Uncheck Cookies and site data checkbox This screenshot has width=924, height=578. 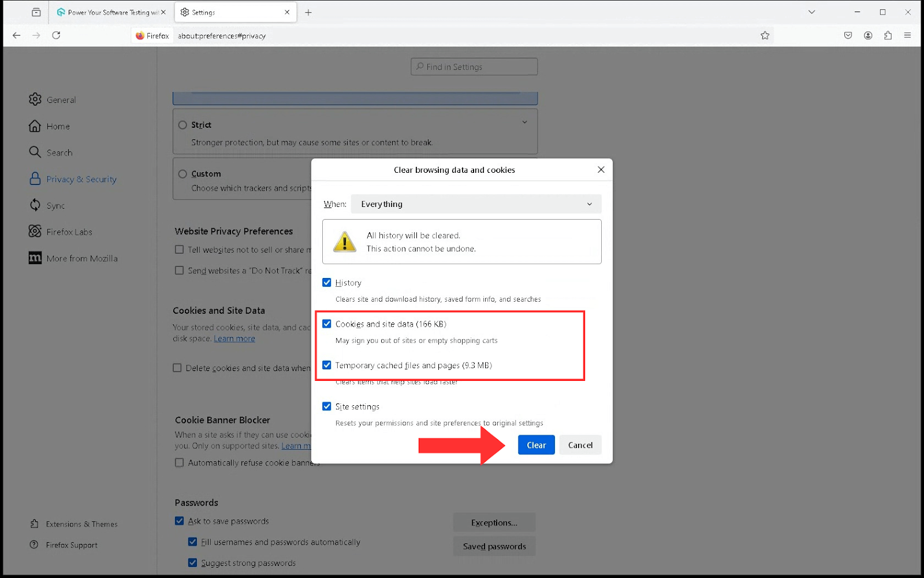[x=327, y=324]
